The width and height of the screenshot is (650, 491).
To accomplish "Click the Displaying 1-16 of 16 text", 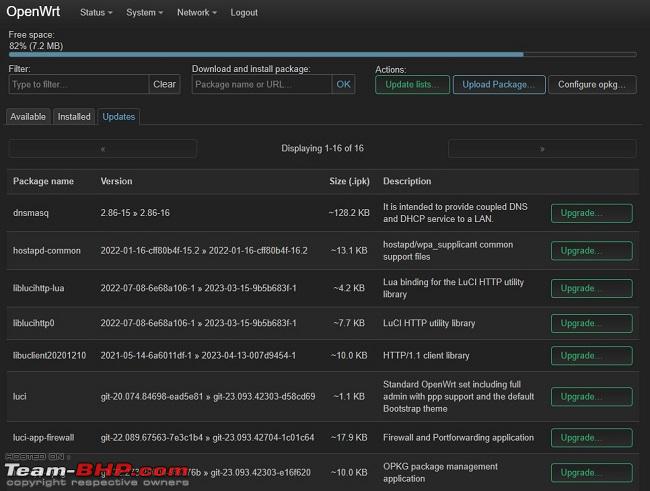I will 323,148.
